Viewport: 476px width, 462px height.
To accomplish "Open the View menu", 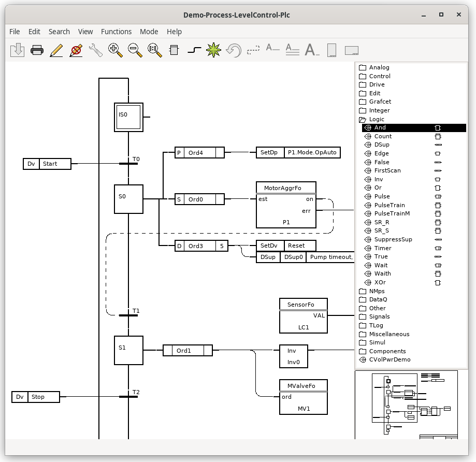I will (x=85, y=32).
